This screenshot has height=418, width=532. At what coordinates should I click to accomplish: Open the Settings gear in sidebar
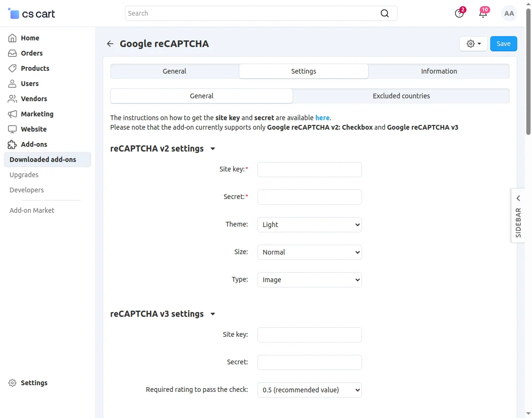(x=13, y=383)
